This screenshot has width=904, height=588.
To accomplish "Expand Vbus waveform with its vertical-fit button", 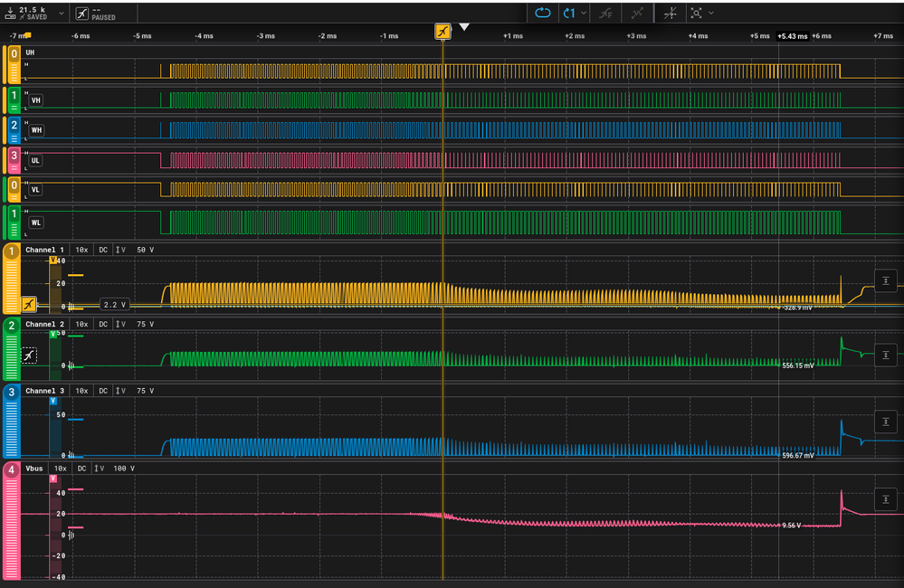I will pyautogui.click(x=886, y=499).
